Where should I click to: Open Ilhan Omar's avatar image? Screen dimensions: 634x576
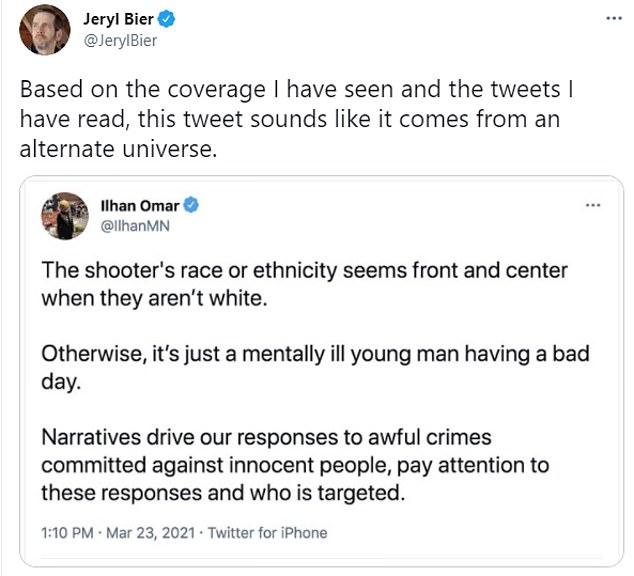(x=62, y=215)
